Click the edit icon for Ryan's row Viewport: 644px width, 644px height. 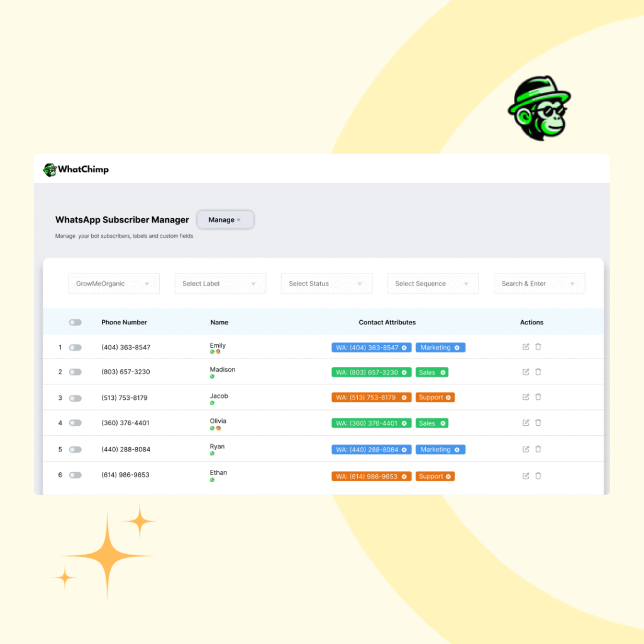click(x=526, y=449)
